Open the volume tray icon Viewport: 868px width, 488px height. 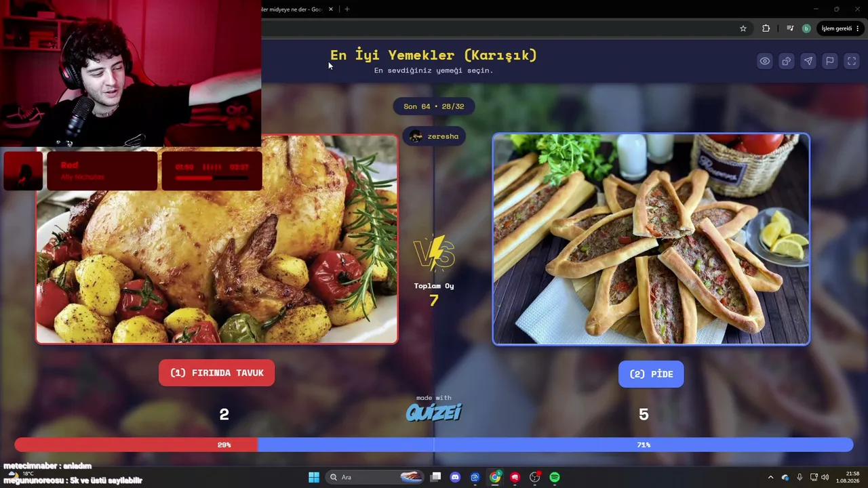click(825, 477)
